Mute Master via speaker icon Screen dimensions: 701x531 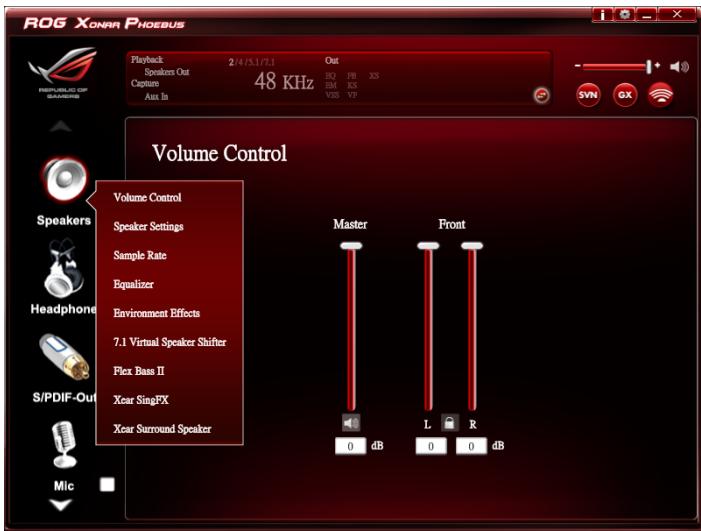(351, 422)
